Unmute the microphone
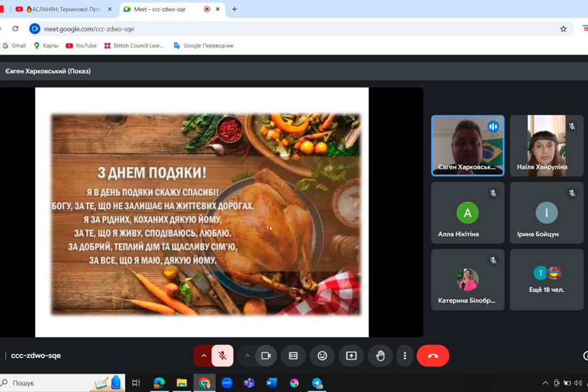The width and height of the screenshot is (588, 392). click(x=222, y=355)
